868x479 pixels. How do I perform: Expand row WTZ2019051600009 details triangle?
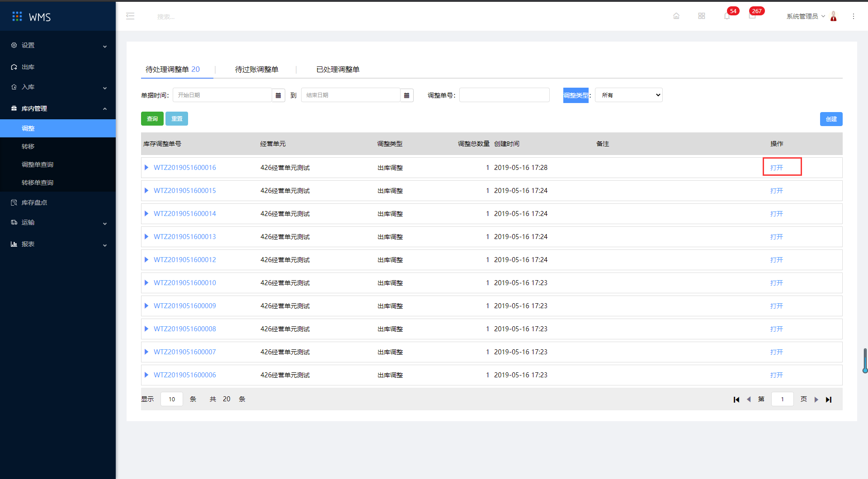click(x=146, y=306)
